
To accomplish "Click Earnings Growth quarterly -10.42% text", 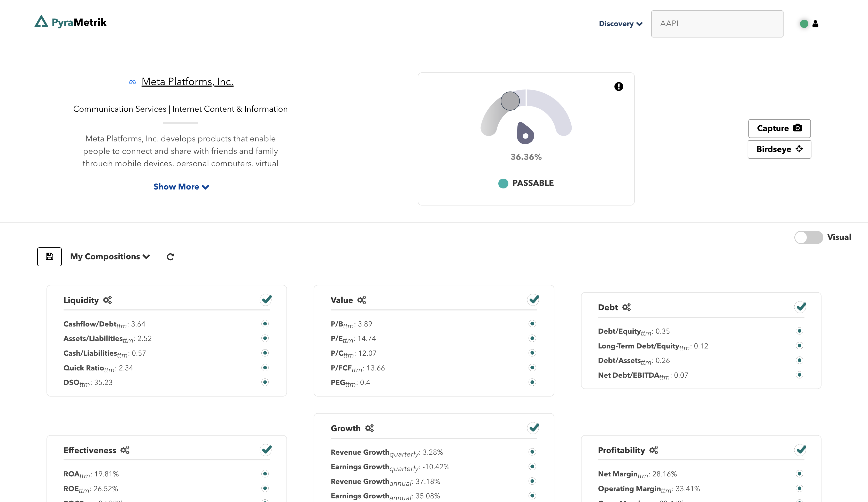I will 390,467.
